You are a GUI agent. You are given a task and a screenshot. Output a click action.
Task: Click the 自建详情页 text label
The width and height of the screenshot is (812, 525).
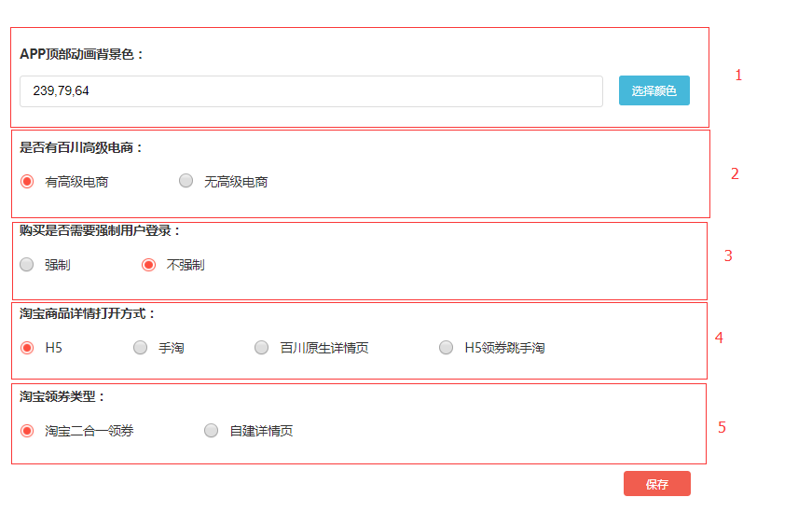point(262,431)
